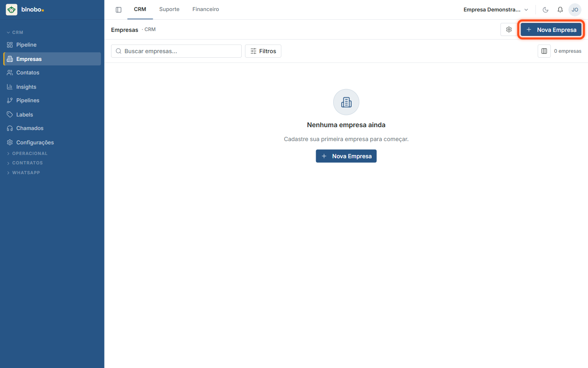Click the binobo monkey logo icon
588x368 pixels.
[11, 9]
